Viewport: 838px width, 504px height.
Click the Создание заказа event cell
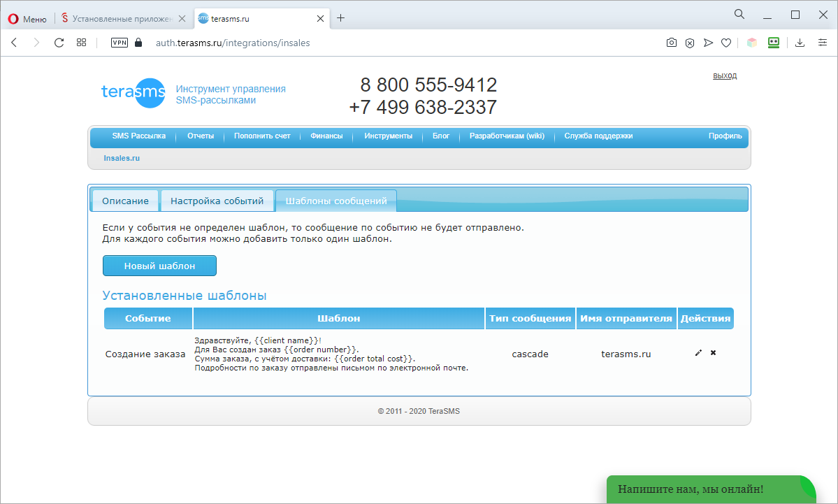point(145,354)
